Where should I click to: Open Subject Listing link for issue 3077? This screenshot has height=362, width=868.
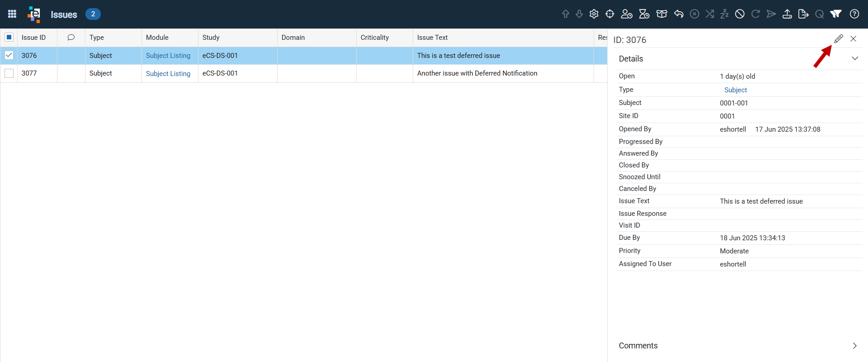[x=168, y=73]
